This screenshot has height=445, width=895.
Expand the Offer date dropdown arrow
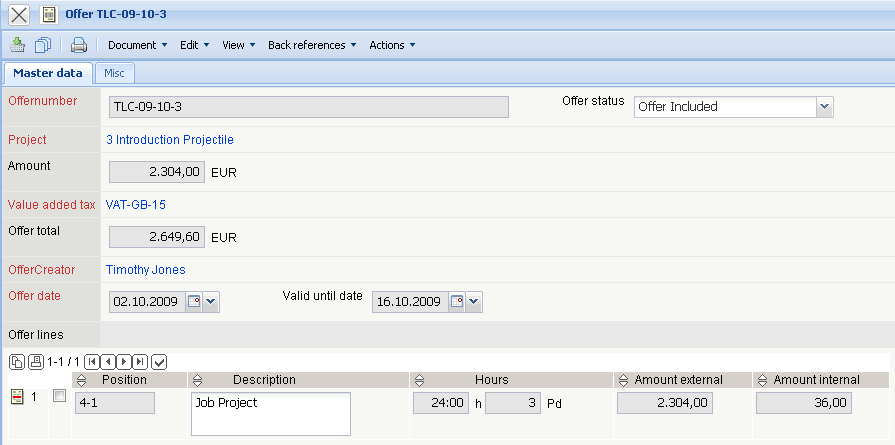click(x=210, y=301)
